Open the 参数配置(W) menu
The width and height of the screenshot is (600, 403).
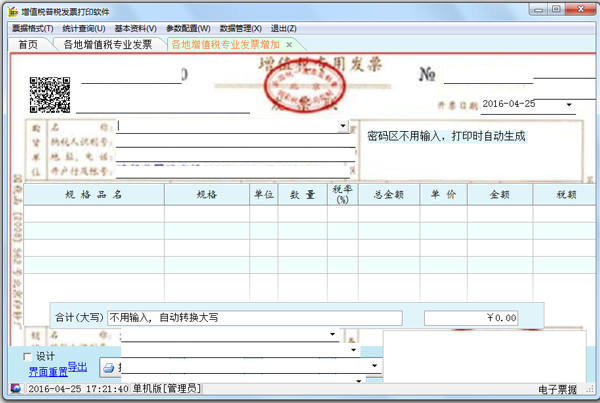click(188, 29)
